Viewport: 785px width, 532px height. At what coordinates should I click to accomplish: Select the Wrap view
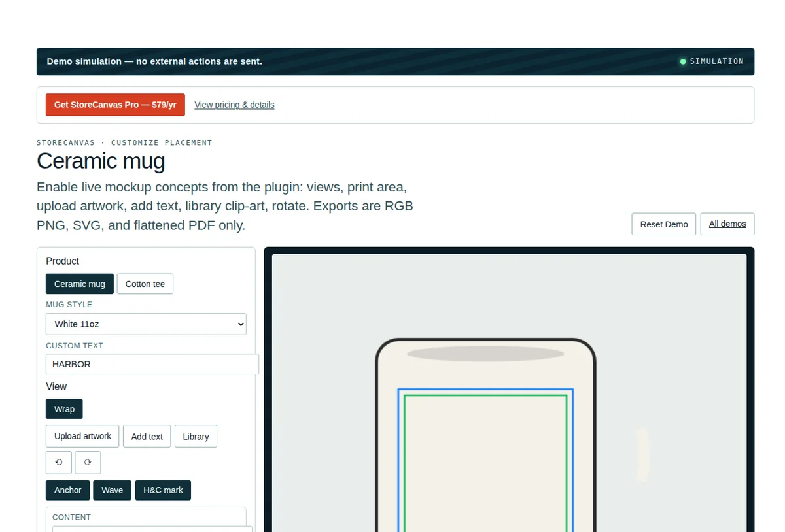64,409
